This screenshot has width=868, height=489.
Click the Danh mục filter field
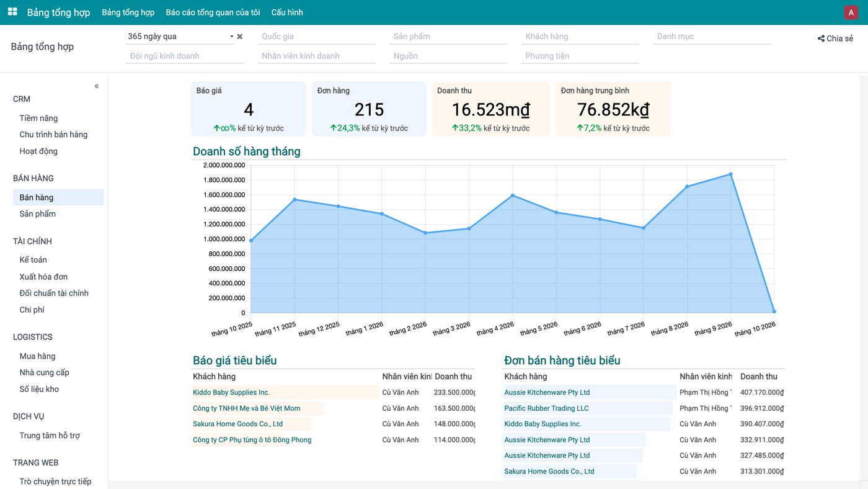tap(712, 37)
